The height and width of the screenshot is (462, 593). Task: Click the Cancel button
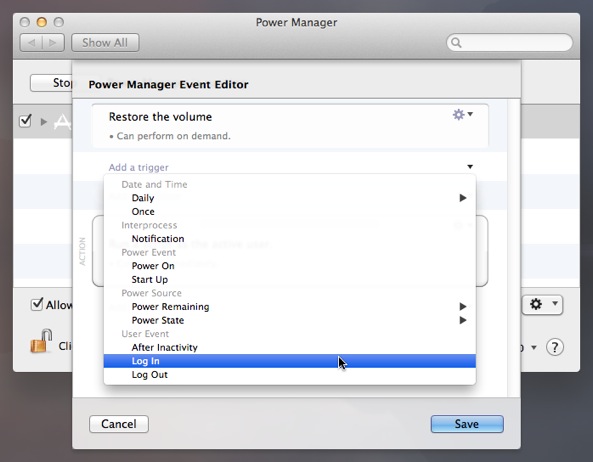pyautogui.click(x=119, y=424)
